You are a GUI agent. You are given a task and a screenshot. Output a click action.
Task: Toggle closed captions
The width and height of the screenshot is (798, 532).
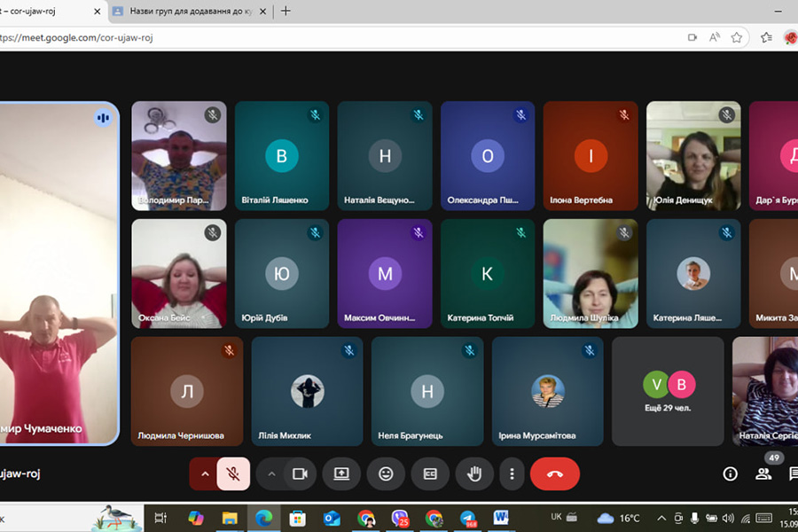coord(430,474)
